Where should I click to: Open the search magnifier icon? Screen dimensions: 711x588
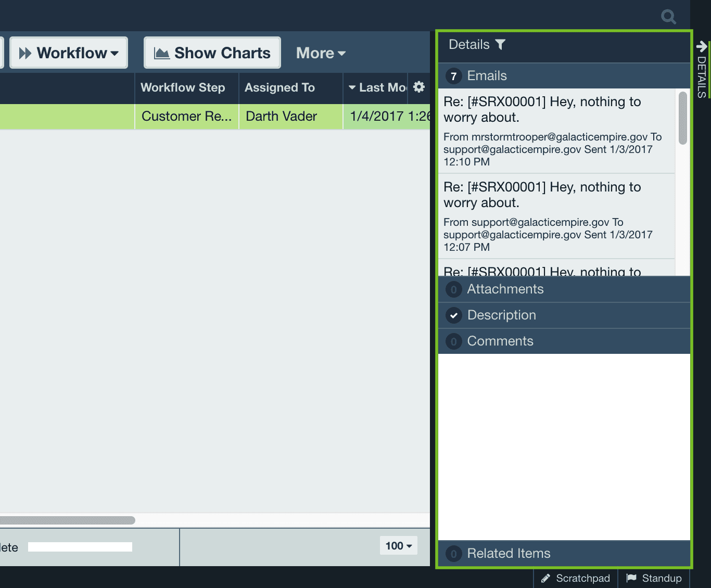pos(668,16)
